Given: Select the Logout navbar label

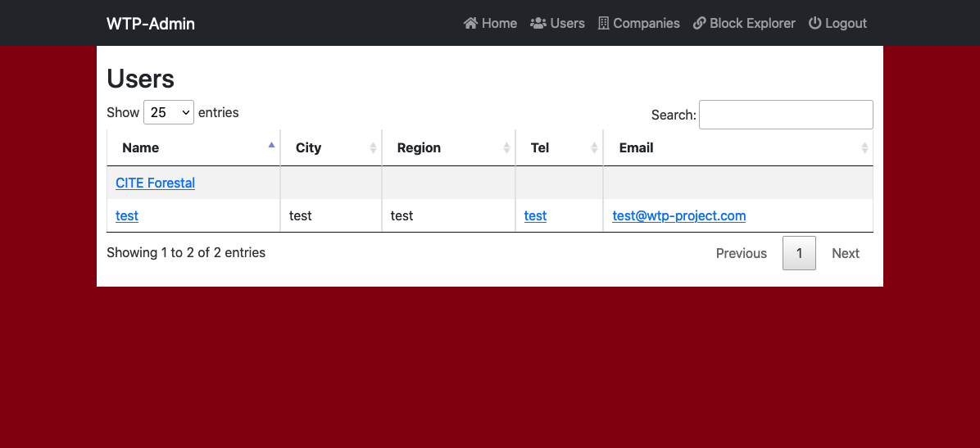Looking at the screenshot, I should (846, 23).
